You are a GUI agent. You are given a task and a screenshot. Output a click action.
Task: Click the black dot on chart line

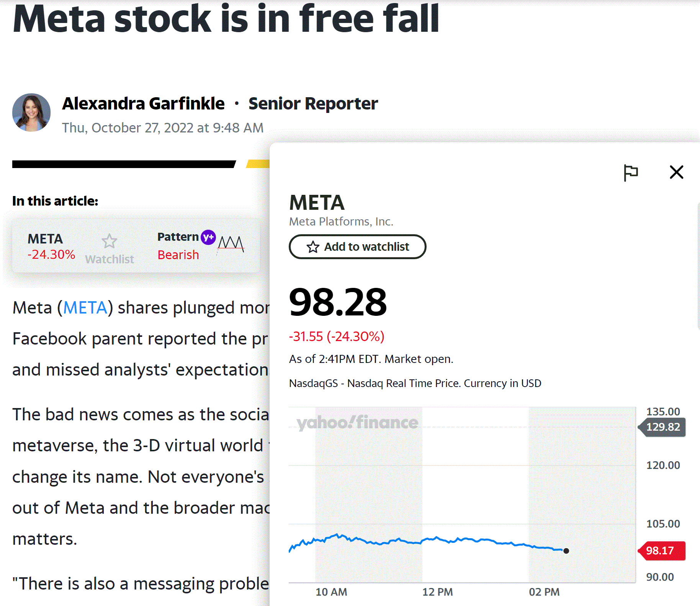(x=566, y=551)
